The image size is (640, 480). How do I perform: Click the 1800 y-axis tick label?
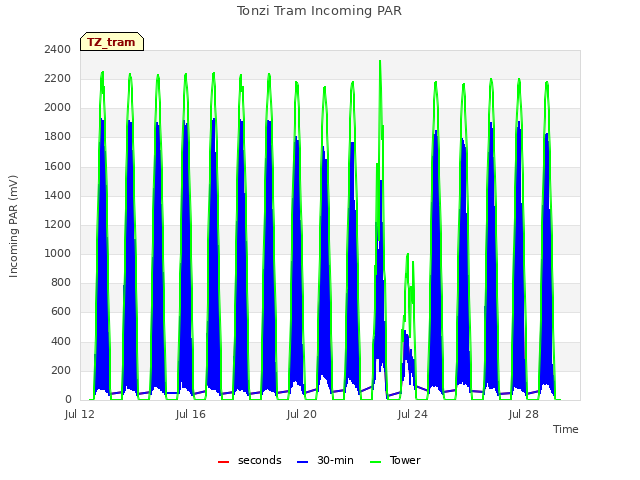click(x=58, y=137)
